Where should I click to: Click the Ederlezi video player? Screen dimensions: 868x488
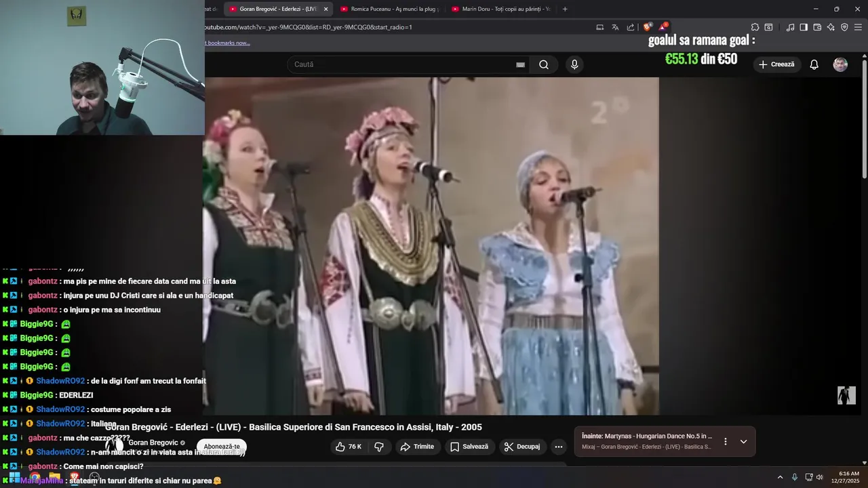431,245
